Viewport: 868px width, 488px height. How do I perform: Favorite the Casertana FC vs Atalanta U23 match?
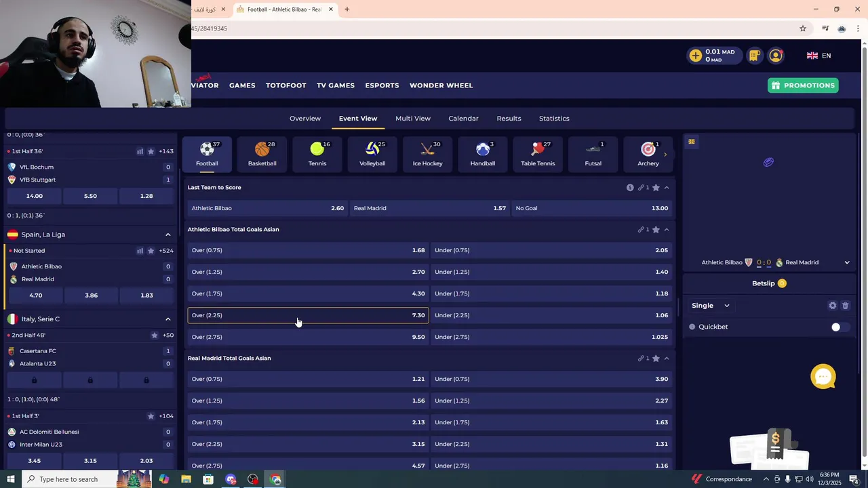point(155,335)
